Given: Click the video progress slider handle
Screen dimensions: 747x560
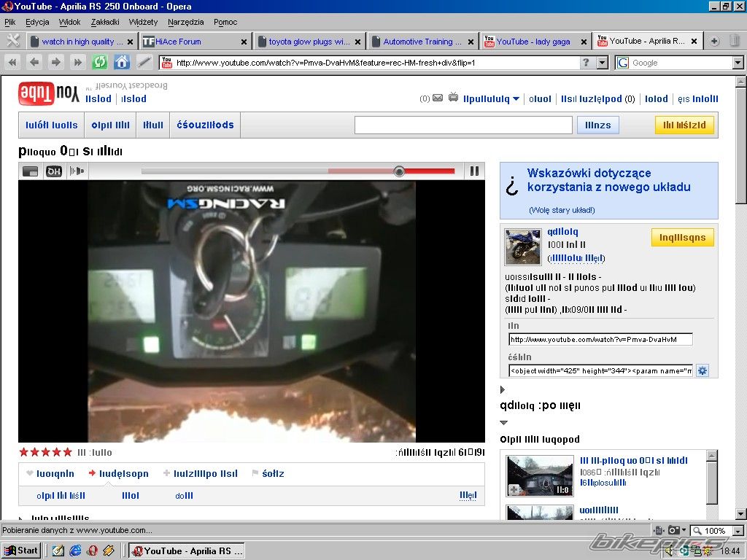Looking at the screenshot, I should (399, 171).
